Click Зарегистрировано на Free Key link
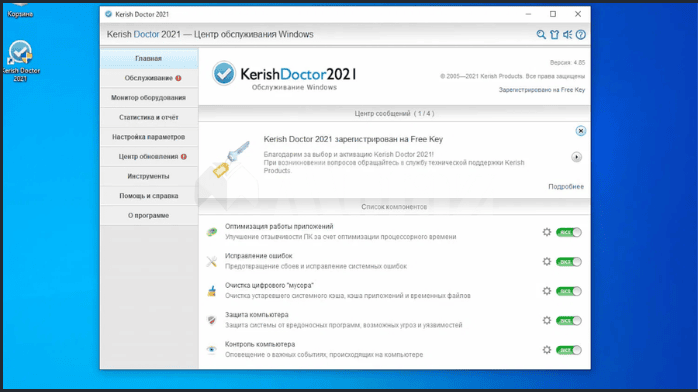 (x=542, y=90)
